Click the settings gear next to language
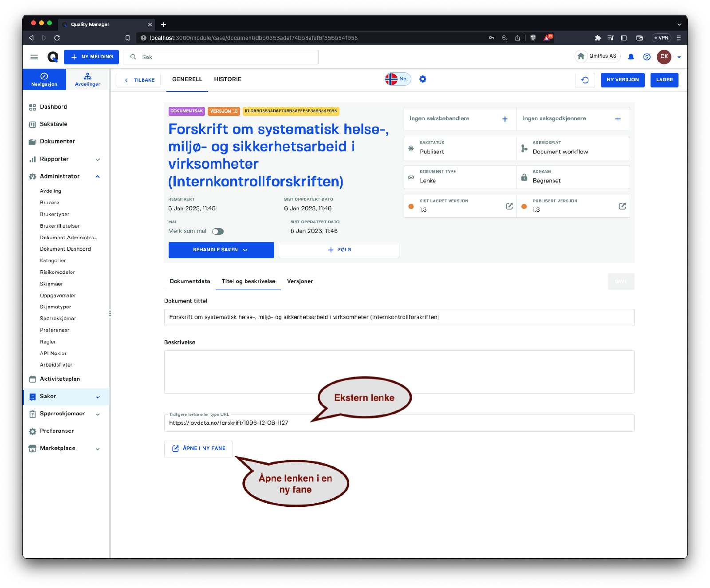 [x=422, y=79]
